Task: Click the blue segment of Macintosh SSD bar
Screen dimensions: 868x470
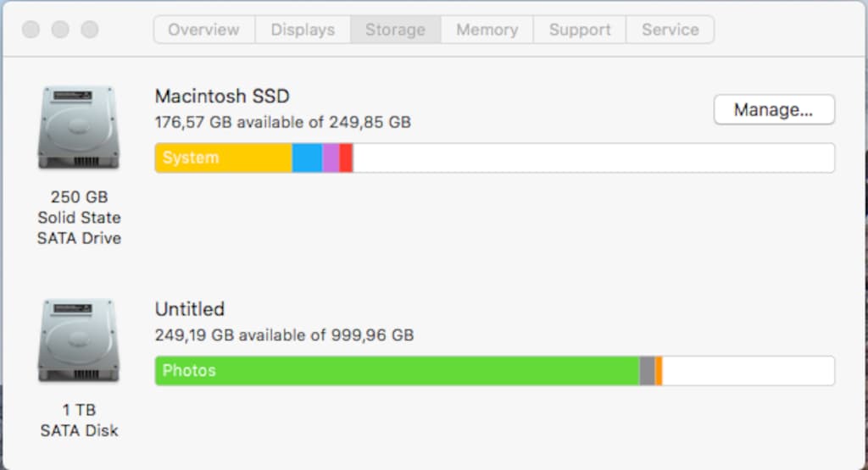Action: (307, 158)
